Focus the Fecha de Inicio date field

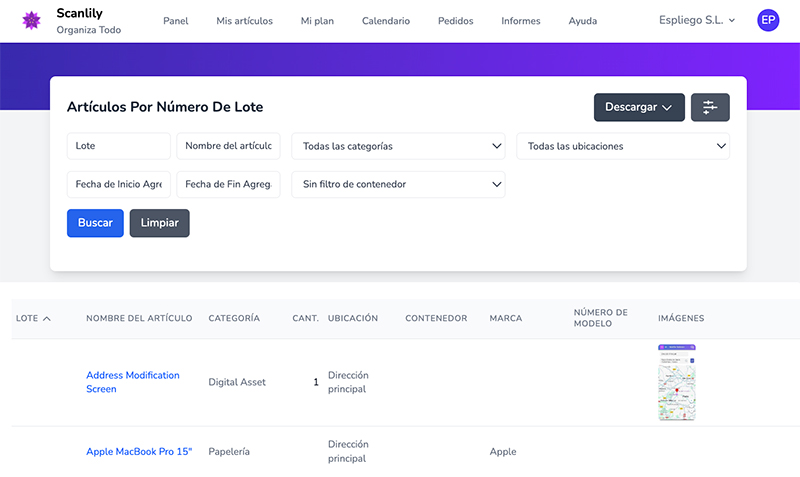[118, 184]
